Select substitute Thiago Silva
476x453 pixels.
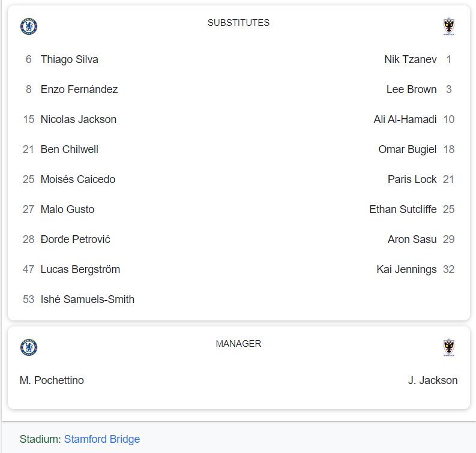coord(69,59)
